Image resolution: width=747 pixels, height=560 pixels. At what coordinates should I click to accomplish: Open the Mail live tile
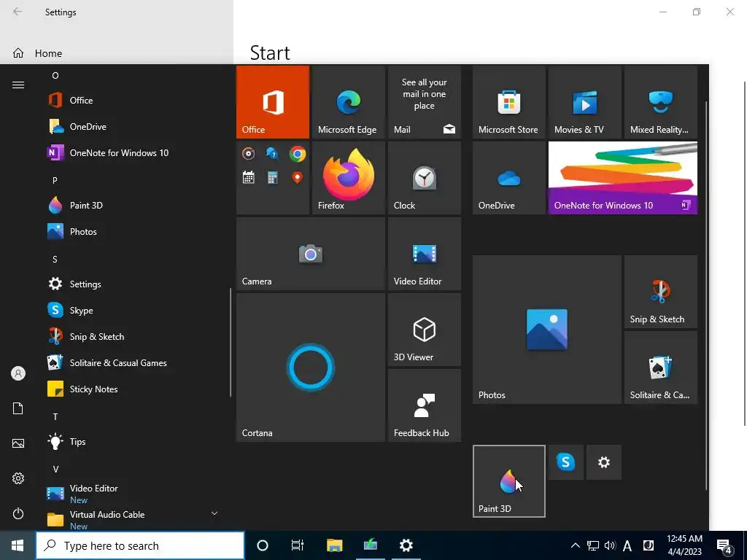click(x=424, y=102)
